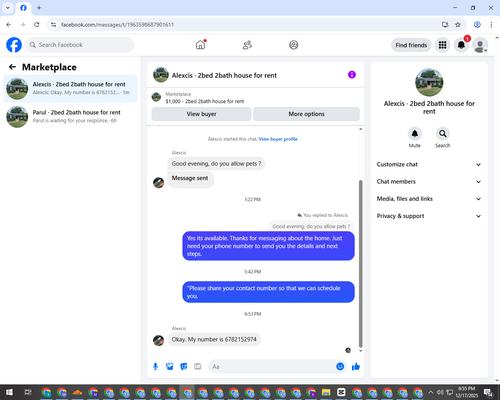Focus the Search Facebook field
This screenshot has width=500, height=400.
point(80,45)
